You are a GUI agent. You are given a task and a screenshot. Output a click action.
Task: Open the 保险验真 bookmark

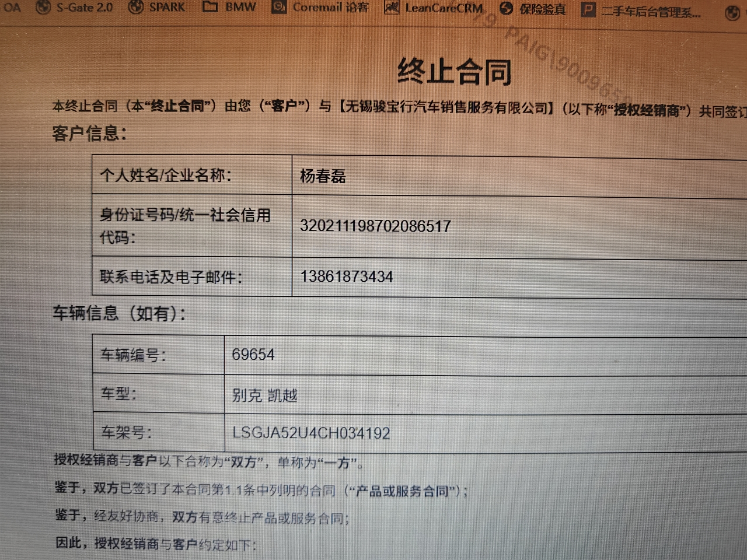pyautogui.click(x=533, y=9)
